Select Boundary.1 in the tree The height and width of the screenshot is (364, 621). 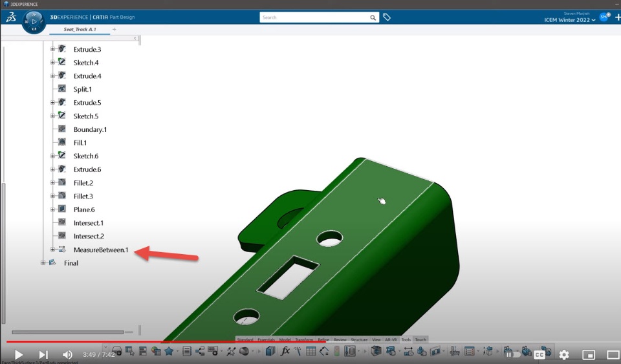pos(90,129)
